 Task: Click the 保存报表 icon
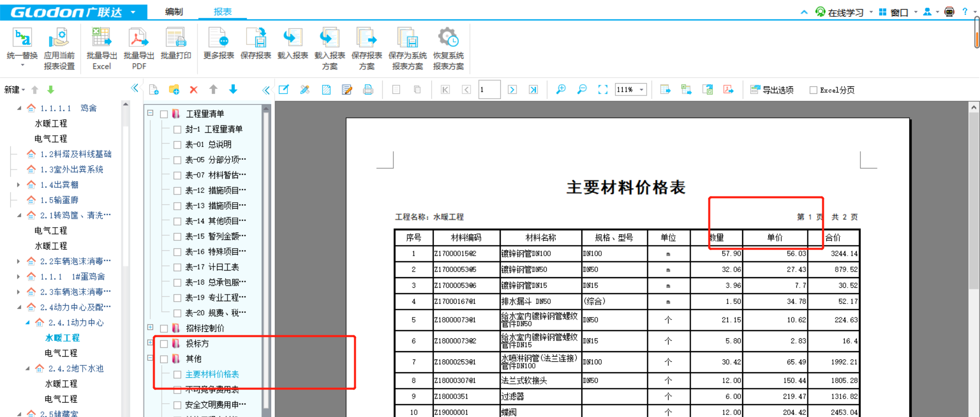pyautogui.click(x=256, y=38)
